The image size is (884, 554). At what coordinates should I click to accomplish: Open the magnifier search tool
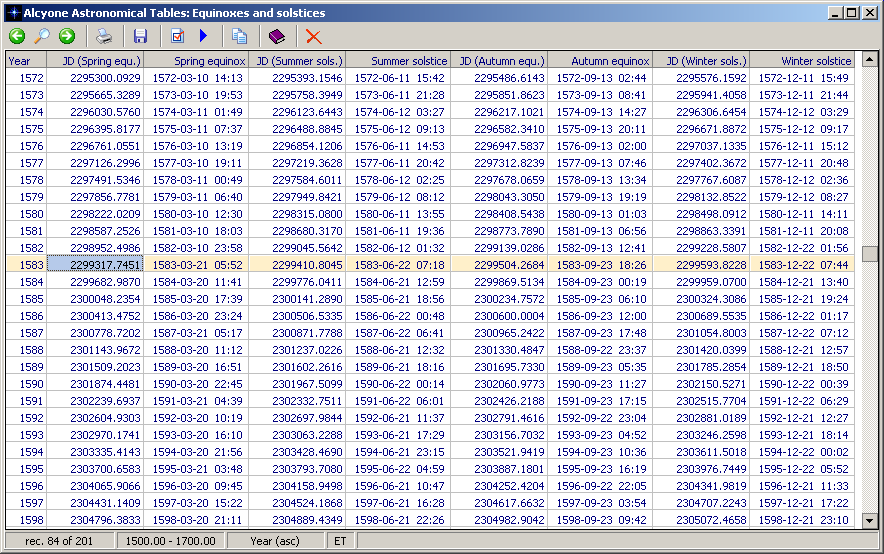tap(42, 36)
